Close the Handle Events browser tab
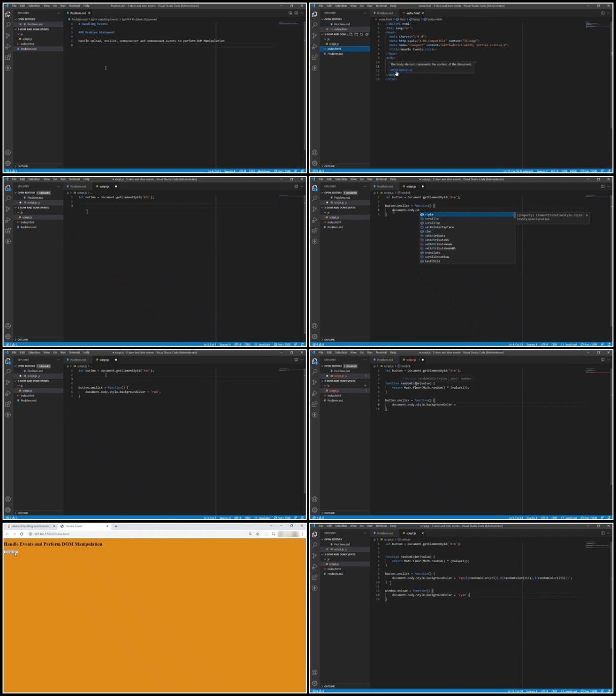 tap(107, 526)
